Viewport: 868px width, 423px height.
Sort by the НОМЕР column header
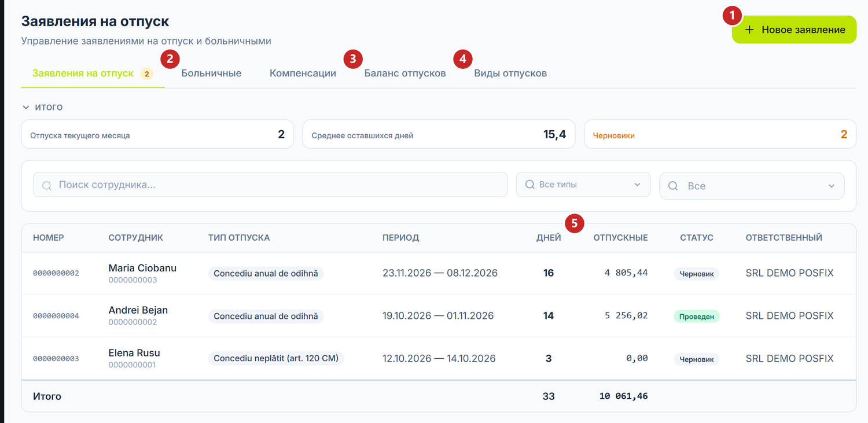click(x=49, y=238)
